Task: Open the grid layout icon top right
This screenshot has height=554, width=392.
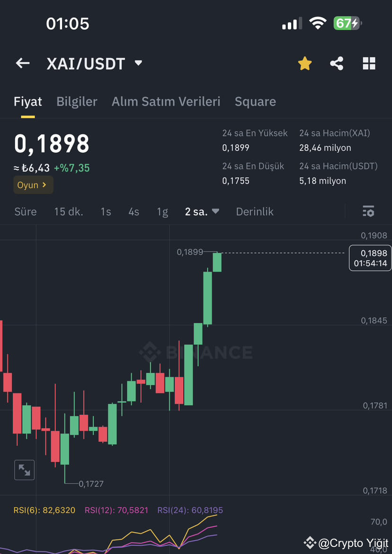Action: point(369,63)
